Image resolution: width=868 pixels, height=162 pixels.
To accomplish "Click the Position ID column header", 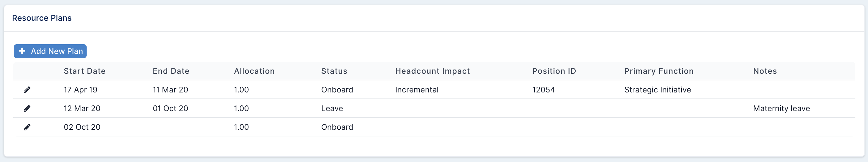I will [x=554, y=71].
